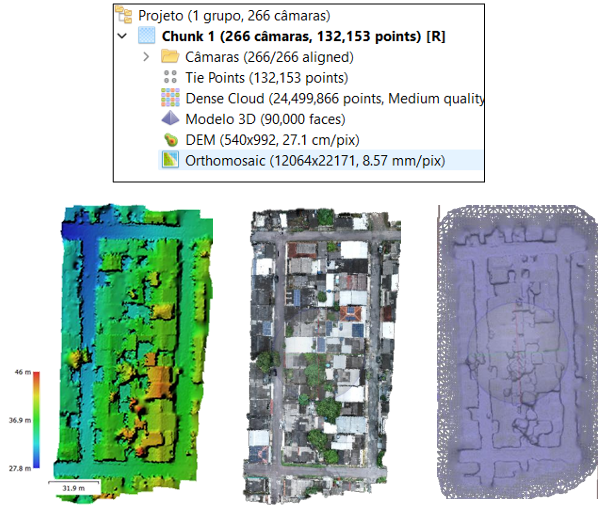This screenshot has width=603, height=507.
Task: Click the 31.9 m scale bar
Action: (74, 486)
